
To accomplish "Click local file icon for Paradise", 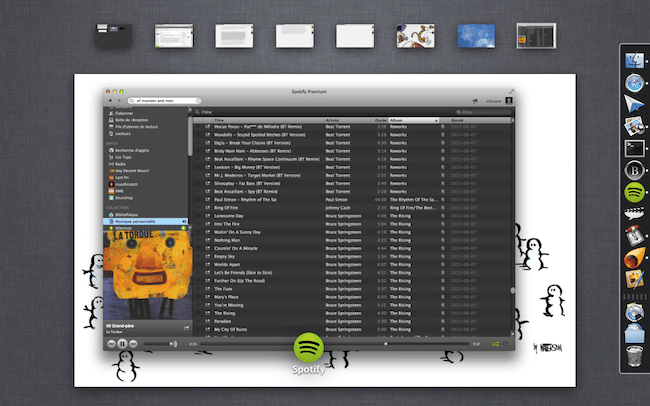I will [443, 321].
